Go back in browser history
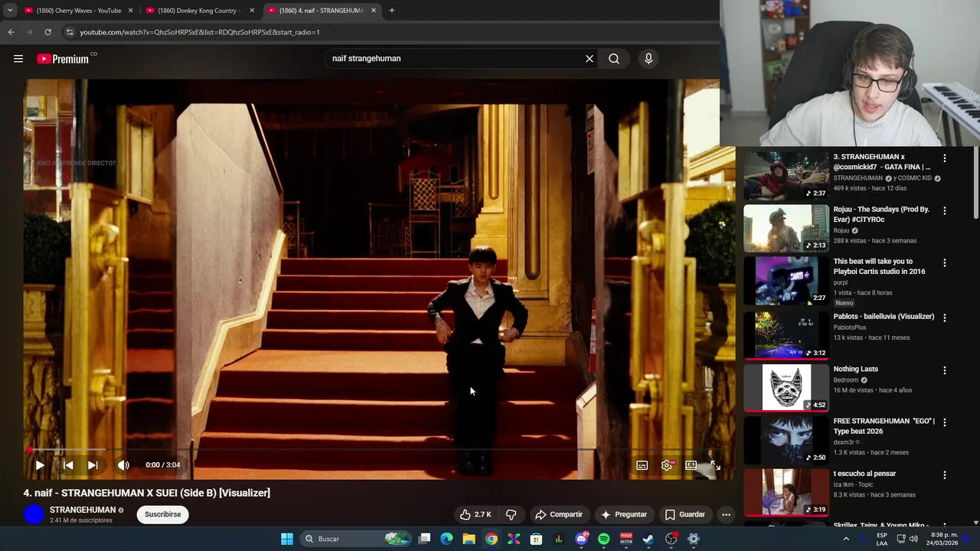Viewport: 980px width, 551px height. 11,32
